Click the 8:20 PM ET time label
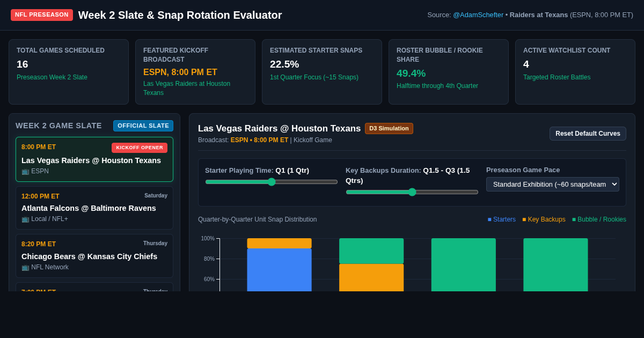This screenshot has height=338, width=644. [x=39, y=244]
